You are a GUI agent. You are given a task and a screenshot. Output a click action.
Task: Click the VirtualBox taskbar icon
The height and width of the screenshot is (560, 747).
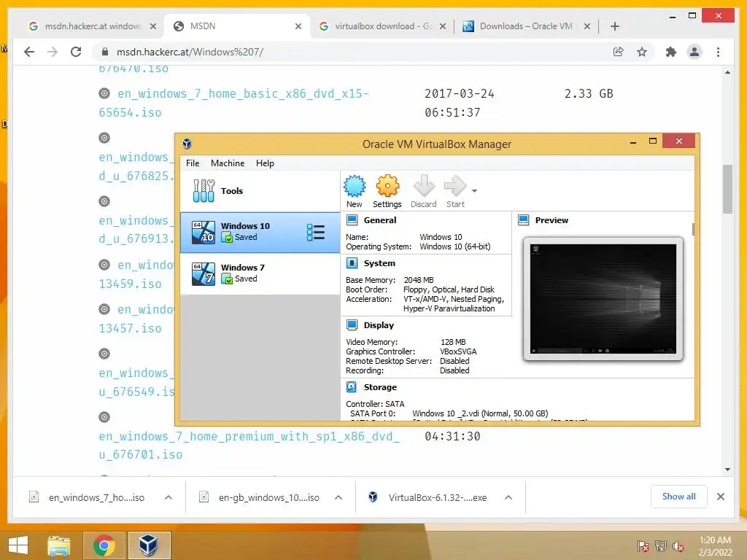149,545
